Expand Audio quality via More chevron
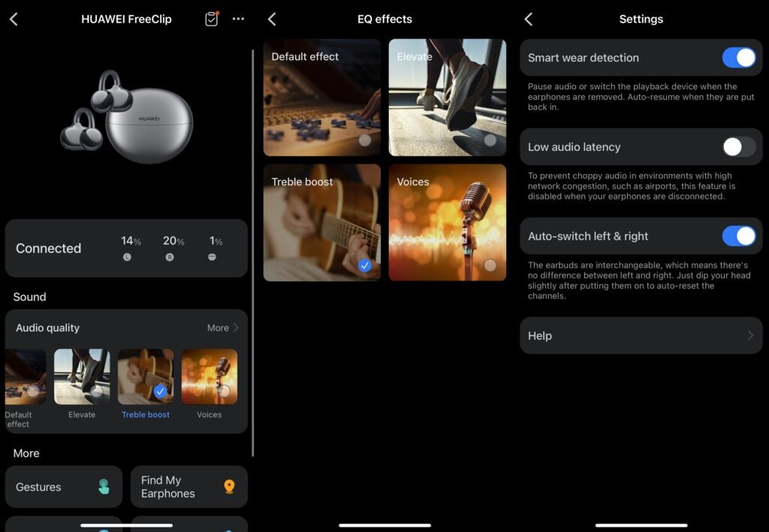The width and height of the screenshot is (769, 532). pyautogui.click(x=236, y=327)
